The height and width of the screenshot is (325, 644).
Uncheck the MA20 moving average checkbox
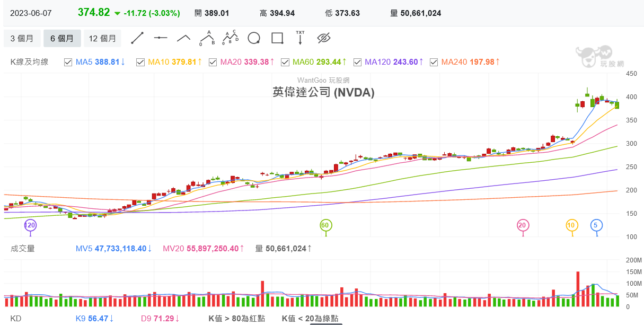click(213, 62)
